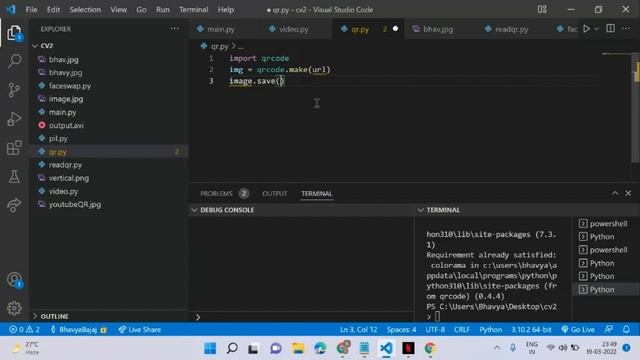Open notifications bell in status bar
Screen dimensions: 640x360
[x=626, y=329]
